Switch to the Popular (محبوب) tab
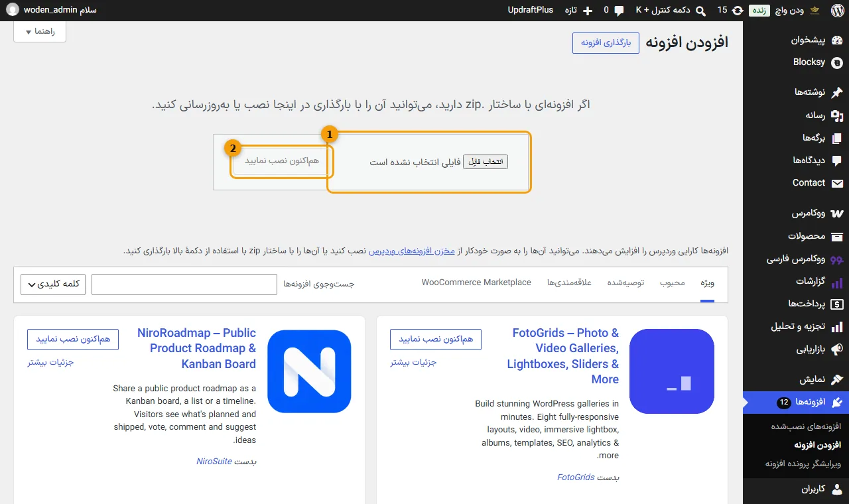The image size is (849, 504). [x=673, y=283]
